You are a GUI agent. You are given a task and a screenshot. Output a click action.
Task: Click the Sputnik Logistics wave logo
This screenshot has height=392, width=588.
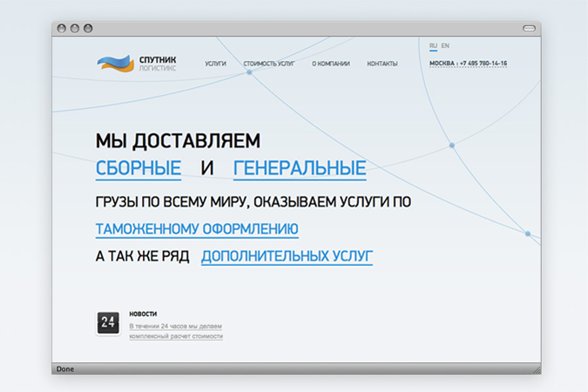114,63
